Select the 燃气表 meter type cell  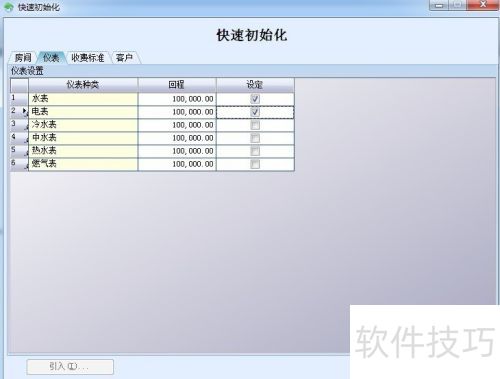click(x=83, y=164)
